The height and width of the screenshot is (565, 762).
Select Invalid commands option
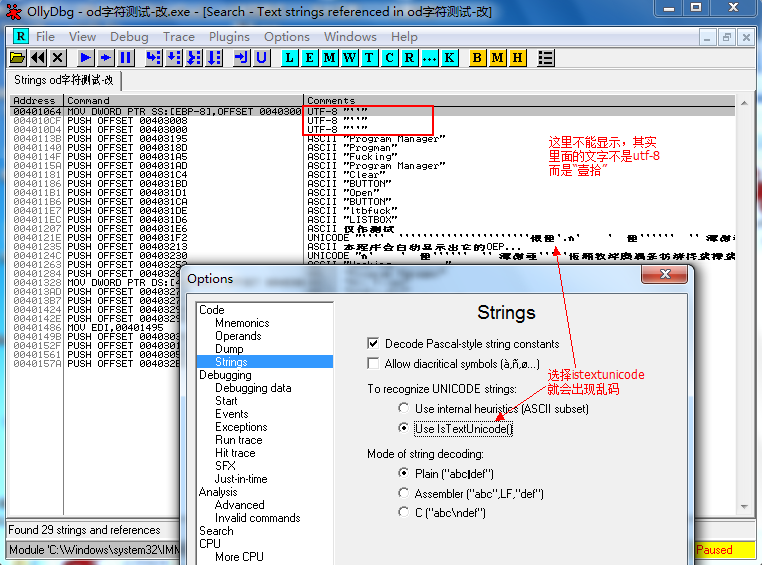258,518
